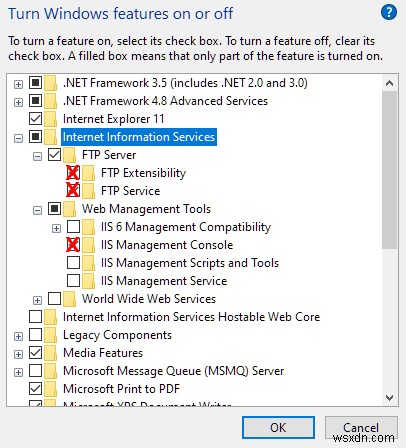
Task: Enable the IIS Management Service checkbox
Action: (x=73, y=281)
